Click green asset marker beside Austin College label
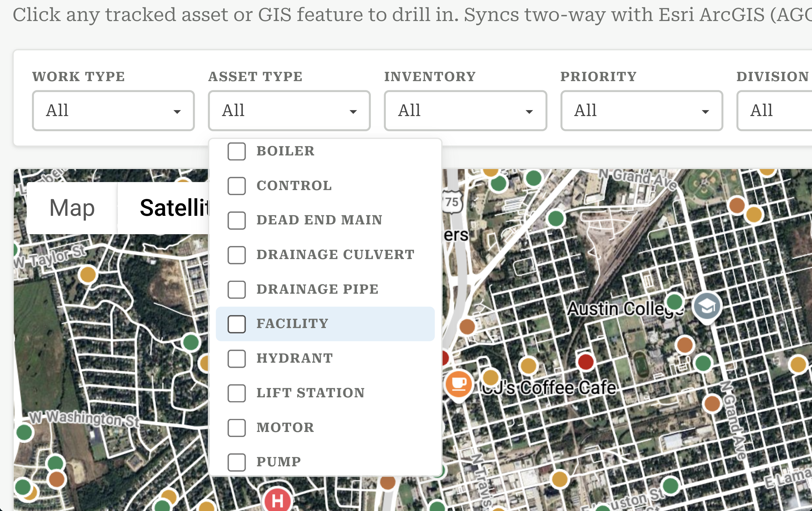Screen dimensions: 812x511 pos(675,302)
